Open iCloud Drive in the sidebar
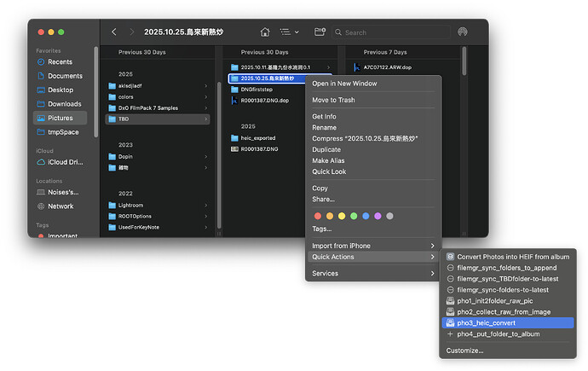Viewport: 588px width, 371px height. click(60, 162)
